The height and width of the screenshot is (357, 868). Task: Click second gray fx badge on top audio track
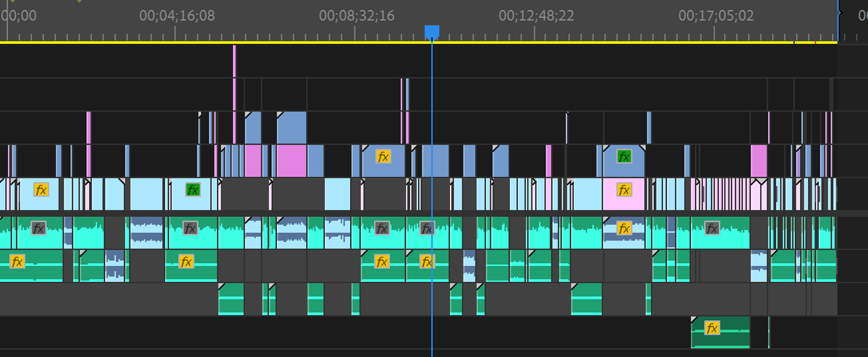[190, 228]
